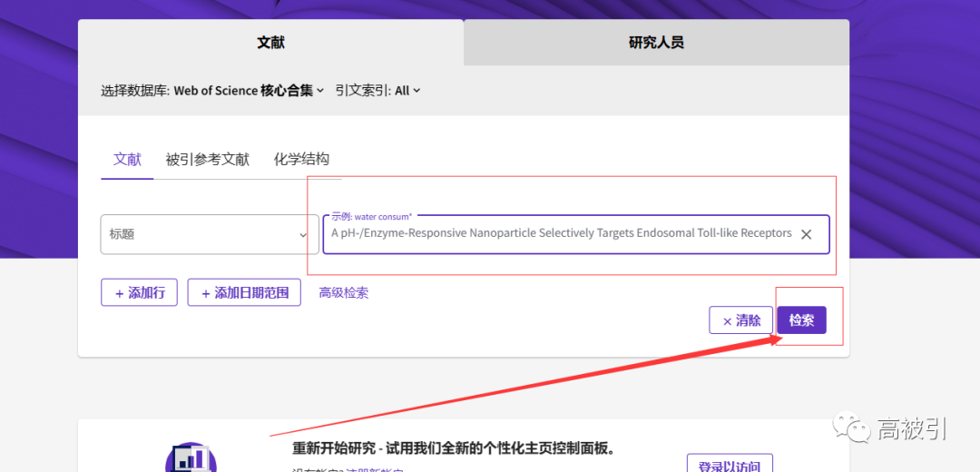Click the 添加行 button
Image resolution: width=980 pixels, height=472 pixels.
click(x=140, y=292)
